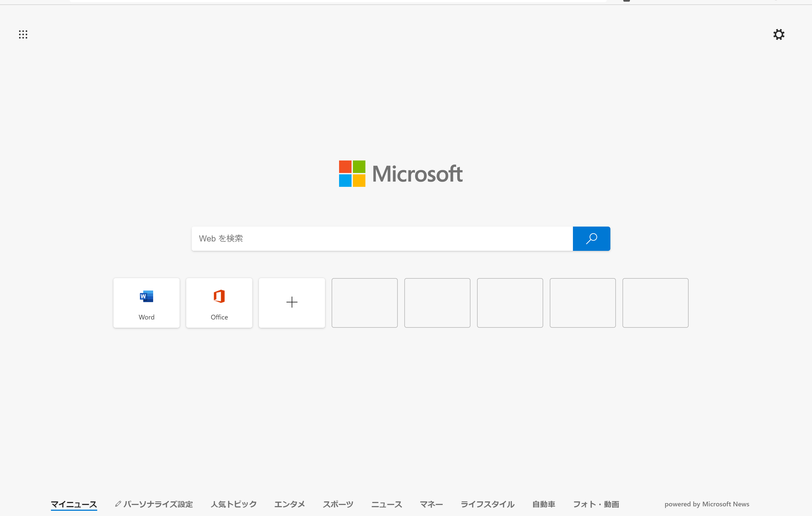Switch to the 人気トピック tab
The image size is (812, 516).
234,504
